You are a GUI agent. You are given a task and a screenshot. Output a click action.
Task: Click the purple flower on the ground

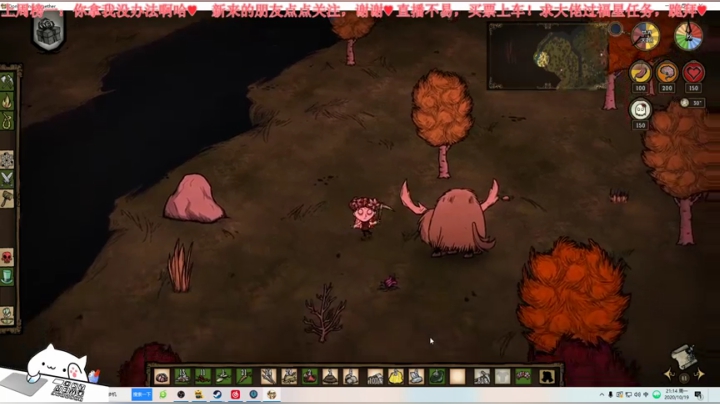pos(389,283)
